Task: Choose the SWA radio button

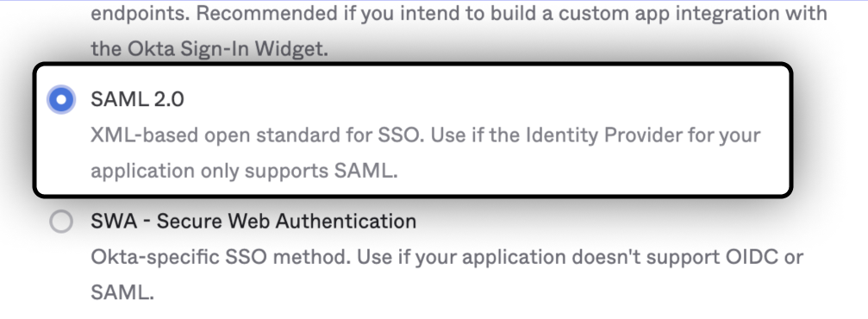Action: tap(61, 222)
